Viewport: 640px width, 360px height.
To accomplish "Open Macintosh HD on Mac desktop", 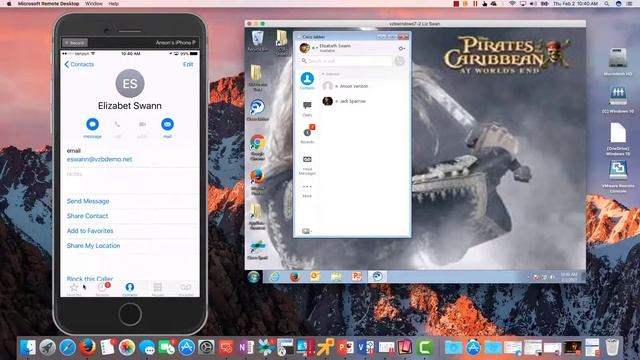I will (x=618, y=62).
